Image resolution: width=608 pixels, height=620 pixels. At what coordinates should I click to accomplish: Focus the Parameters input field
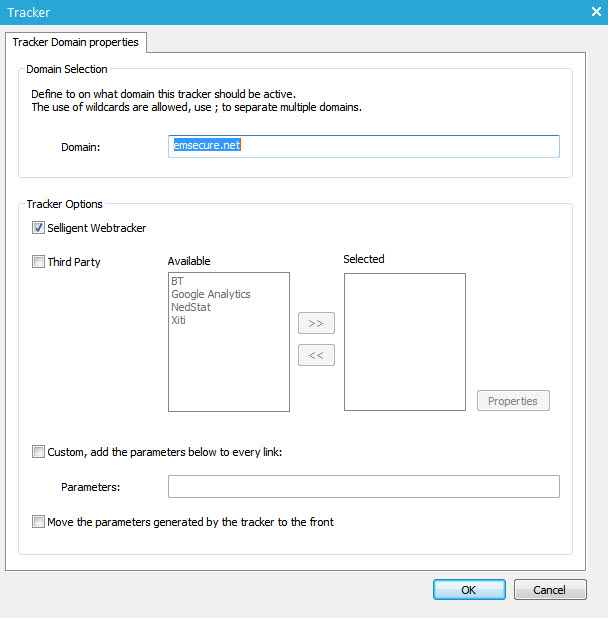point(363,487)
